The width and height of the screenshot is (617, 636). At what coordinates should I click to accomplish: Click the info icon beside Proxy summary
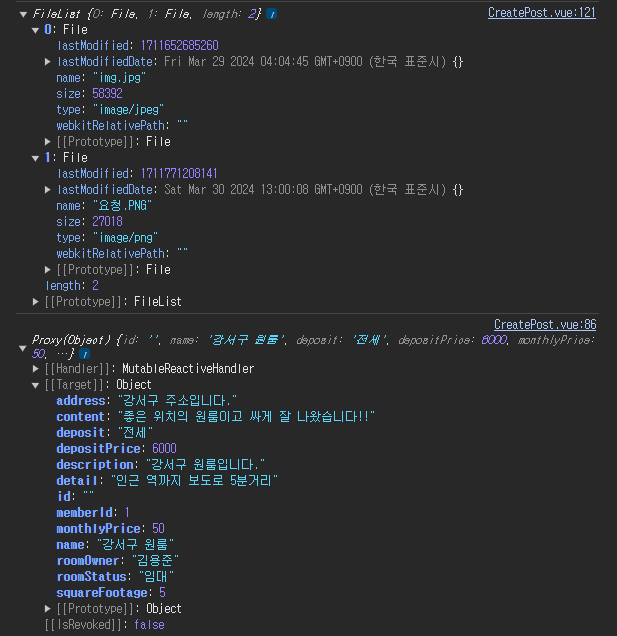(84, 354)
